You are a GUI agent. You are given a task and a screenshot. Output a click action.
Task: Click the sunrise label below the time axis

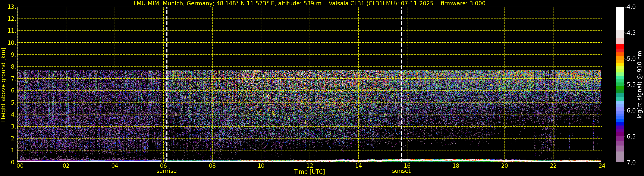point(166,171)
